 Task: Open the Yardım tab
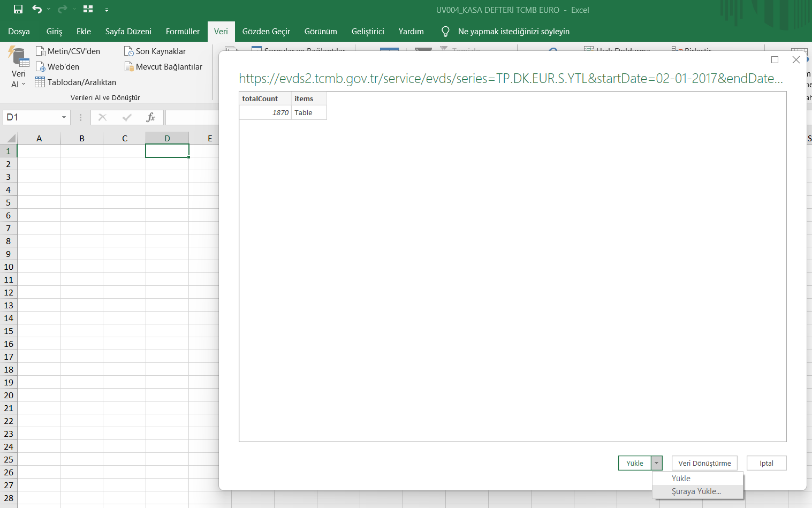point(411,32)
